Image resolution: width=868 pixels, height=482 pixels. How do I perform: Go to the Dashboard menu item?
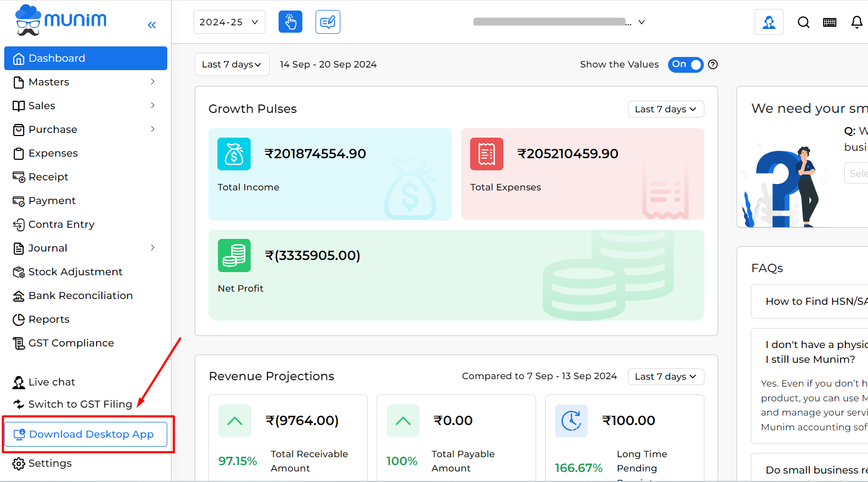[56, 58]
